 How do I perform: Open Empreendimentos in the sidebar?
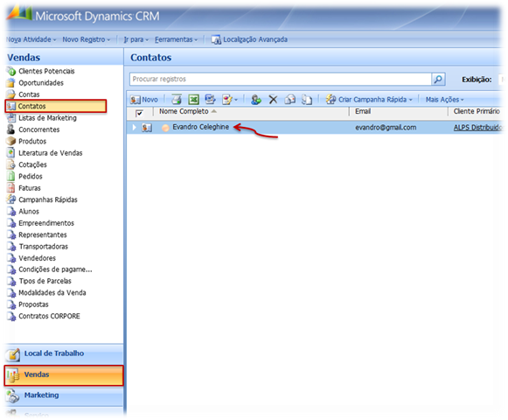pos(46,223)
